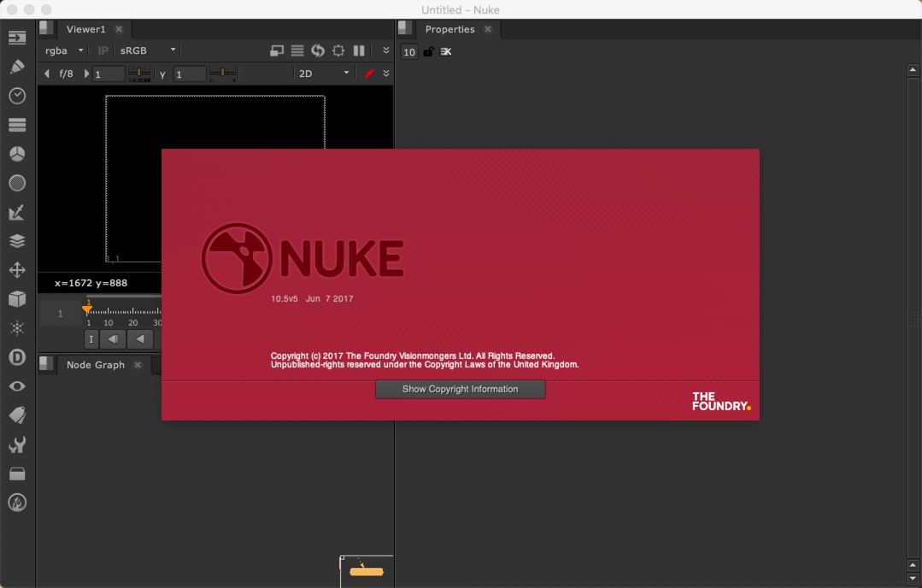922x588 pixels.
Task: Open the 2D view mode dropdown
Action: coord(323,73)
